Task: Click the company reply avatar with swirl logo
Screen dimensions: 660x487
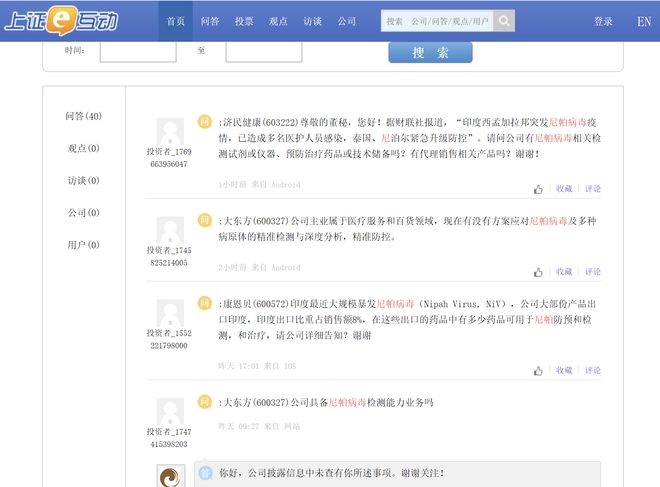Action: click(x=170, y=476)
